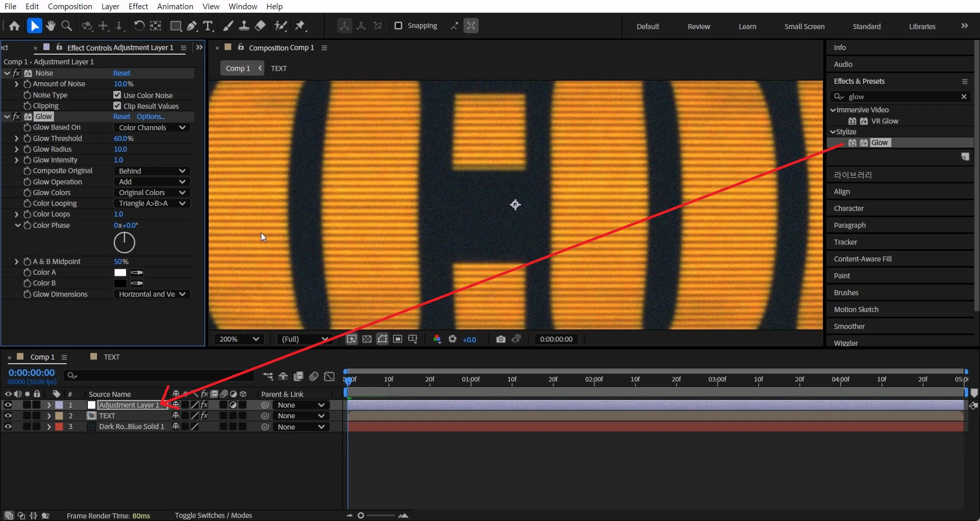This screenshot has width=980, height=521.
Task: Take a snapshot with camera icon
Action: (501, 339)
